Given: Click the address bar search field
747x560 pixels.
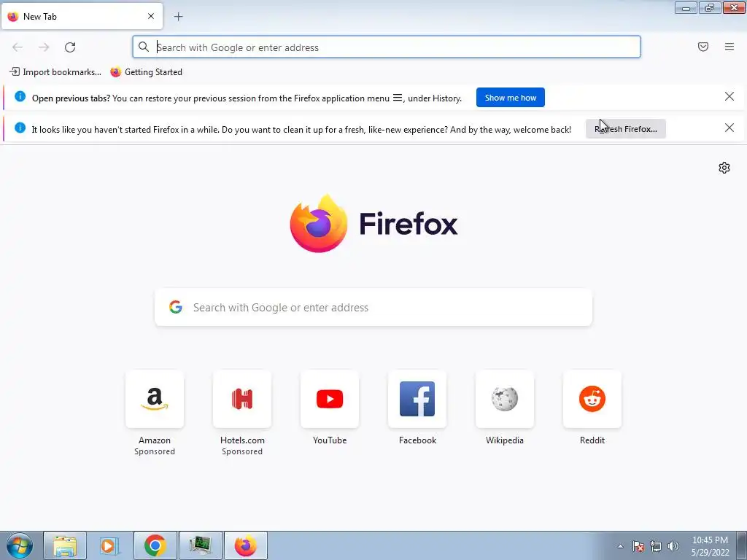Looking at the screenshot, I should click(x=387, y=47).
